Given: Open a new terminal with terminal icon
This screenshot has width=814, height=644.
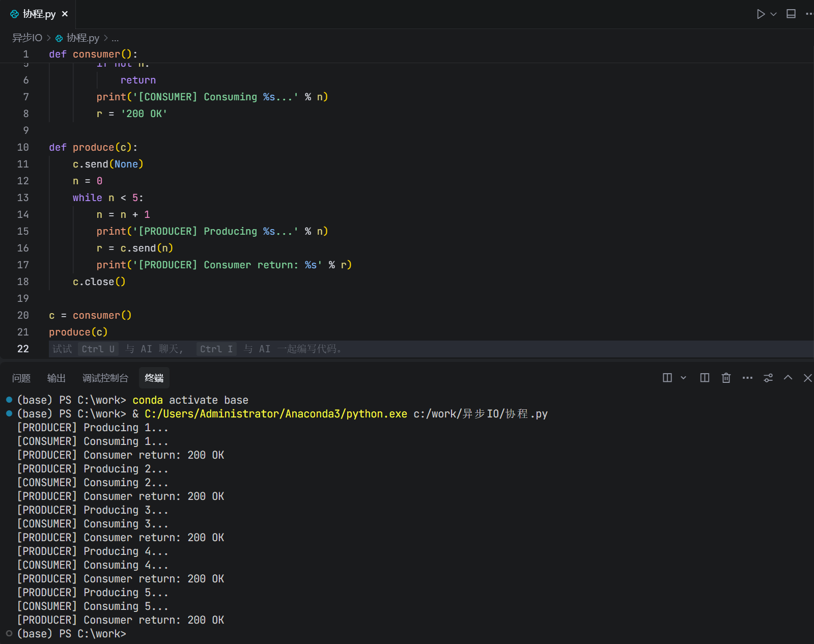Looking at the screenshot, I should [x=667, y=378].
